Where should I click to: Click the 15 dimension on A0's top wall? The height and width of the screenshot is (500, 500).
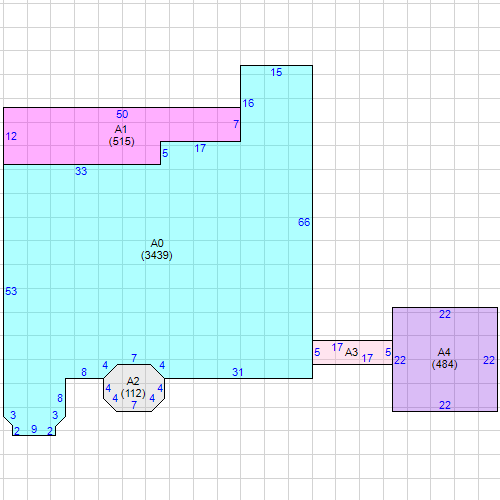click(276, 72)
